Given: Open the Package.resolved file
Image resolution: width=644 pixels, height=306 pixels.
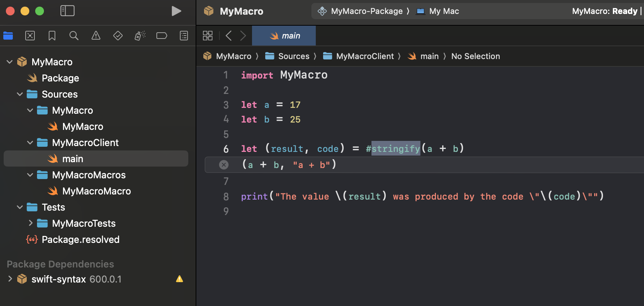Looking at the screenshot, I should click(96, 239).
